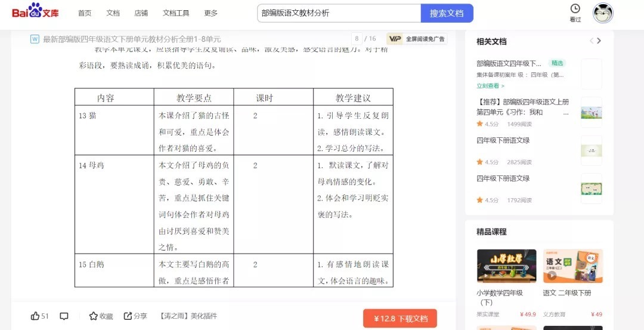Screen dimensions: 644x330
Task: Open 四年级下册语文绿 with 2825阅读
Action: (x=503, y=140)
